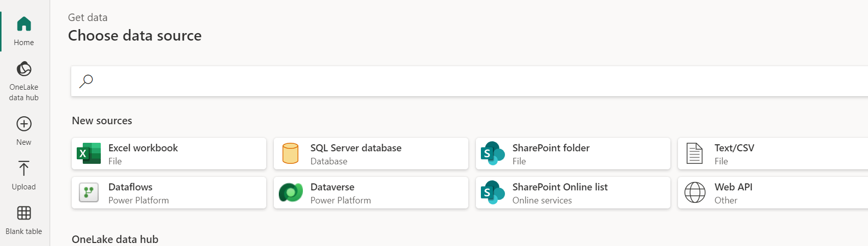
Task: Open the Home navigation icon
Action: 24,24
